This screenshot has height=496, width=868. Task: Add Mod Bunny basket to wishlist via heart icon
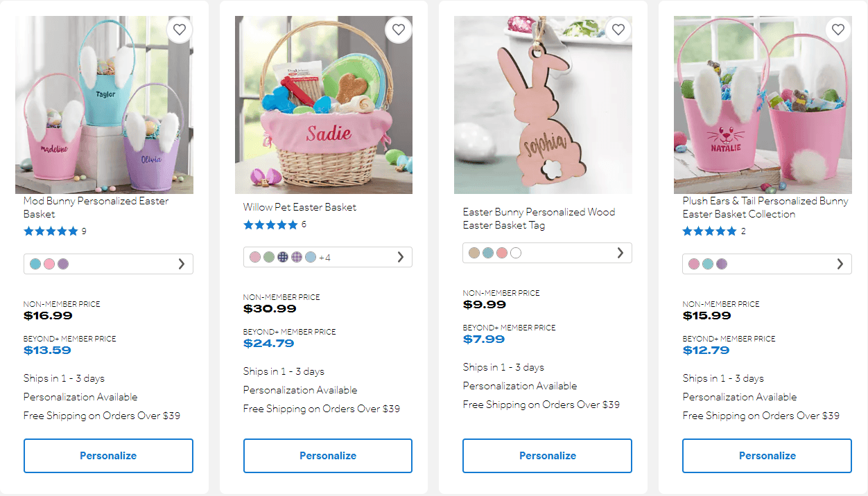point(179,29)
